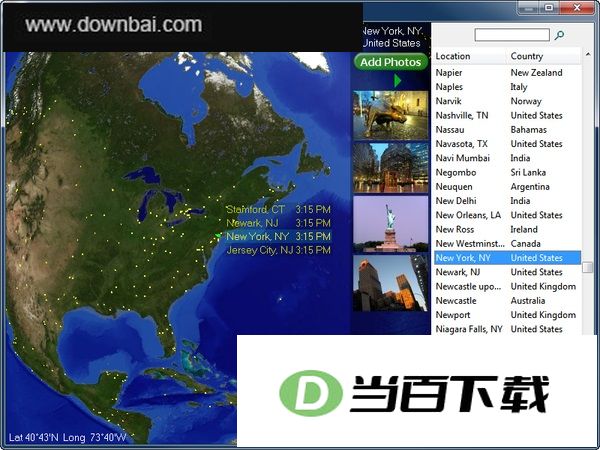Open the Wall Street bull photo thumbnail
This screenshot has height=450, width=600.
tap(391, 114)
